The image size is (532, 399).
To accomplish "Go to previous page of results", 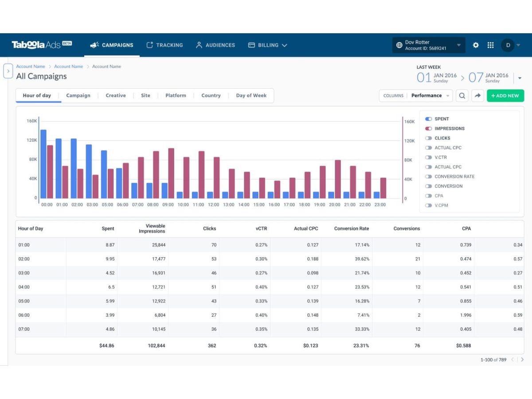I will pos(513,360).
